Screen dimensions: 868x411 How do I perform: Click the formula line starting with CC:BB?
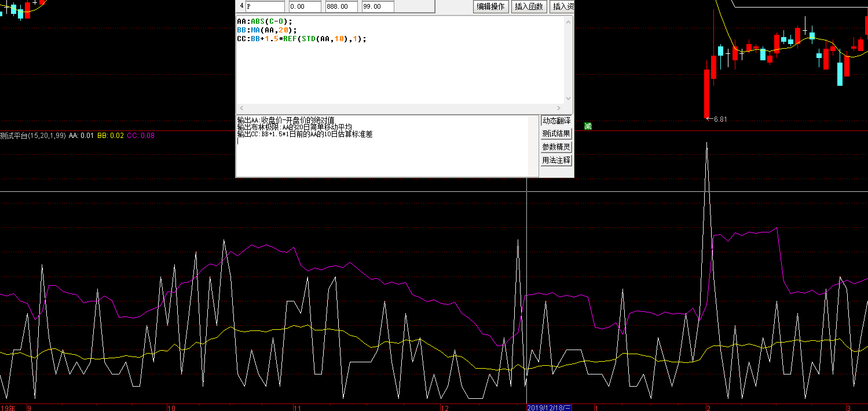coord(302,39)
